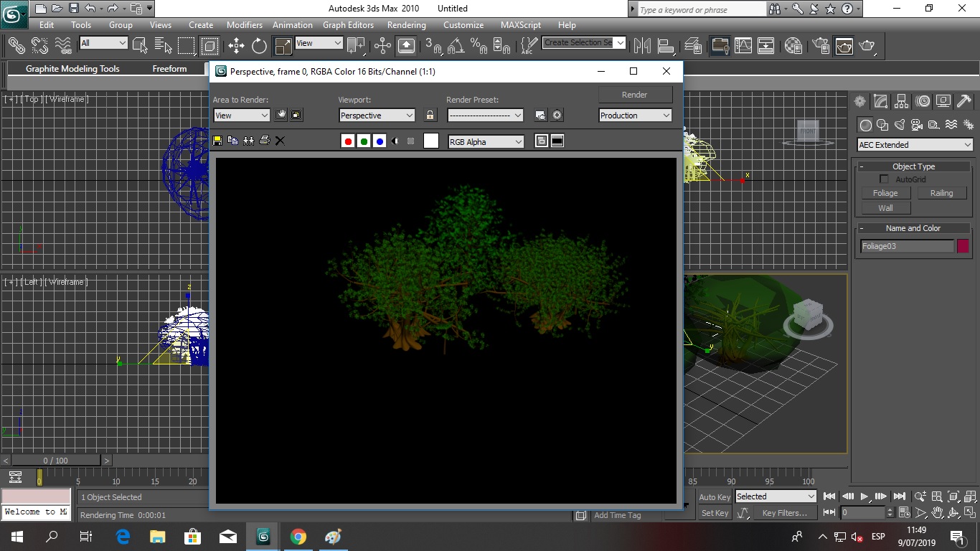The image size is (980, 551).
Task: Click the Mirror tool icon
Action: point(641,46)
